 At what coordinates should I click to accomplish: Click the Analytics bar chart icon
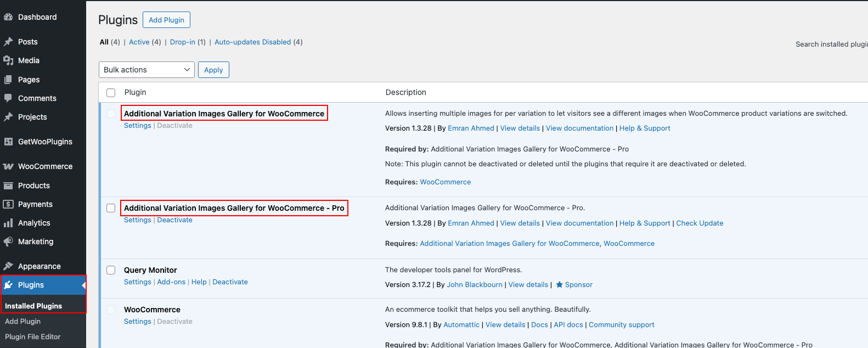[8, 223]
